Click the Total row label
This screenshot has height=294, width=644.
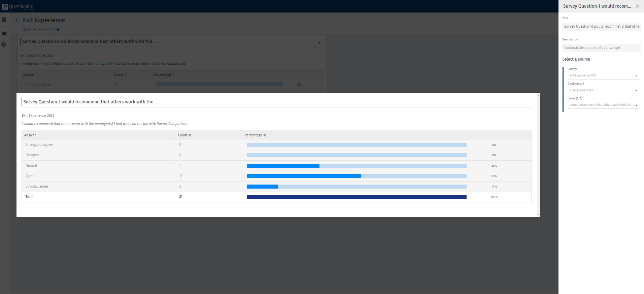tap(30, 197)
